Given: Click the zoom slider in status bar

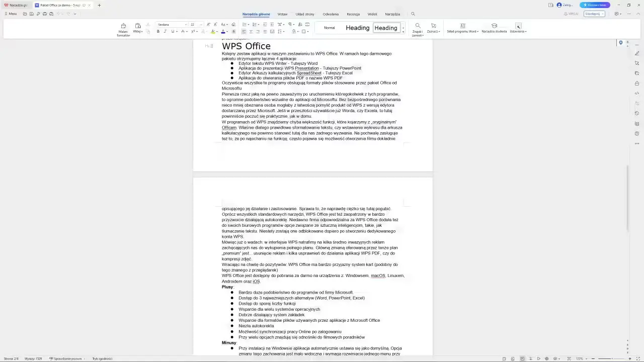Looking at the screenshot, I should pos(612,358).
